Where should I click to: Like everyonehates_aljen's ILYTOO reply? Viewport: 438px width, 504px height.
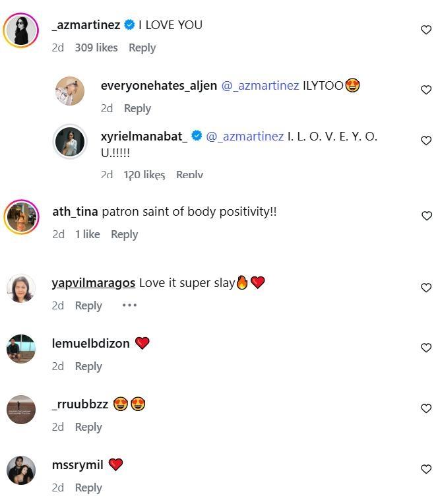point(426,90)
